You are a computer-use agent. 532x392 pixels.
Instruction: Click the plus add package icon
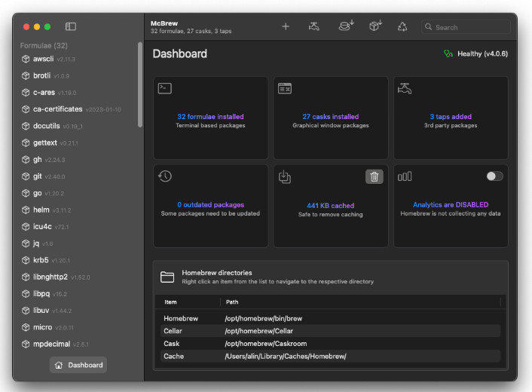(x=286, y=26)
